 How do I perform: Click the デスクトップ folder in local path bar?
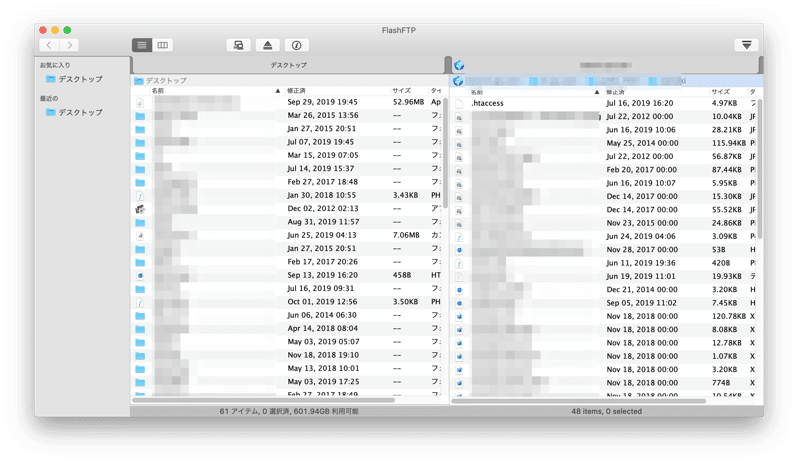pyautogui.click(x=160, y=80)
